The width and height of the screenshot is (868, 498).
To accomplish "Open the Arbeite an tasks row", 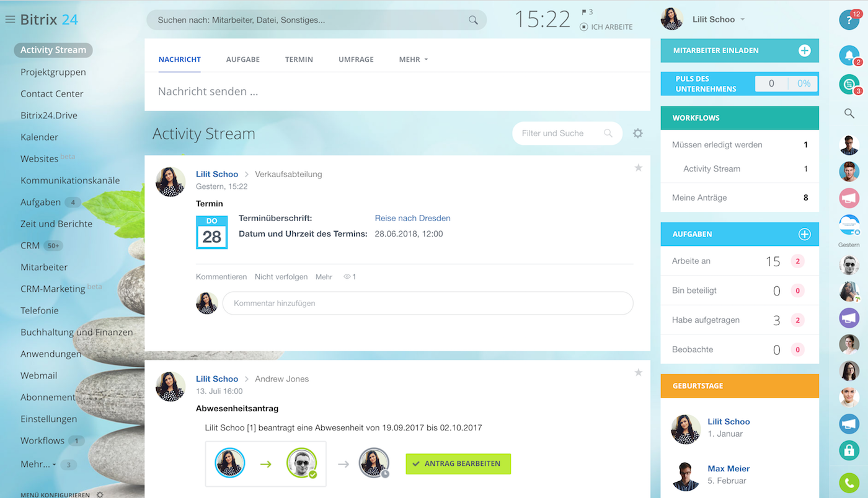I will tap(740, 261).
